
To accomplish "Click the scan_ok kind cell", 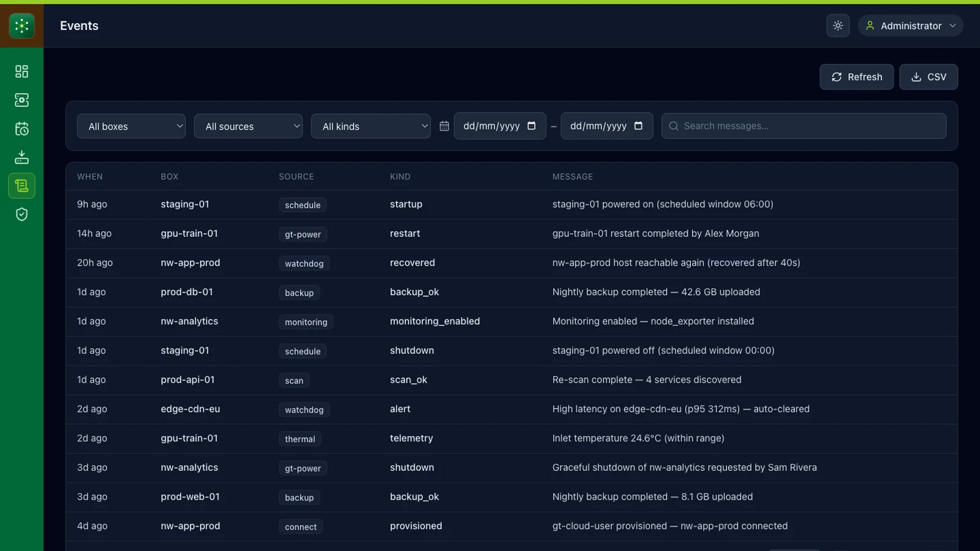I will pos(409,380).
